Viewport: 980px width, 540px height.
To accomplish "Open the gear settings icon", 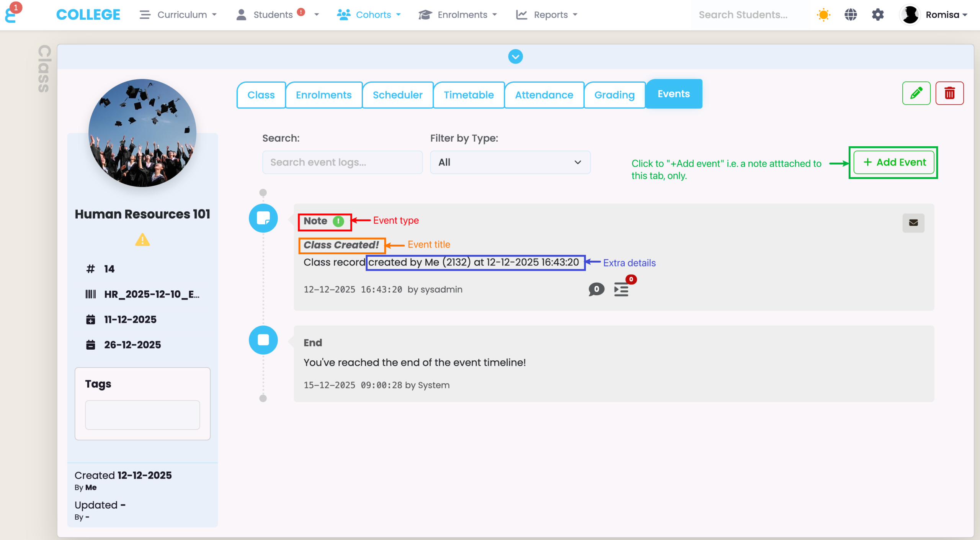I will 878,15.
